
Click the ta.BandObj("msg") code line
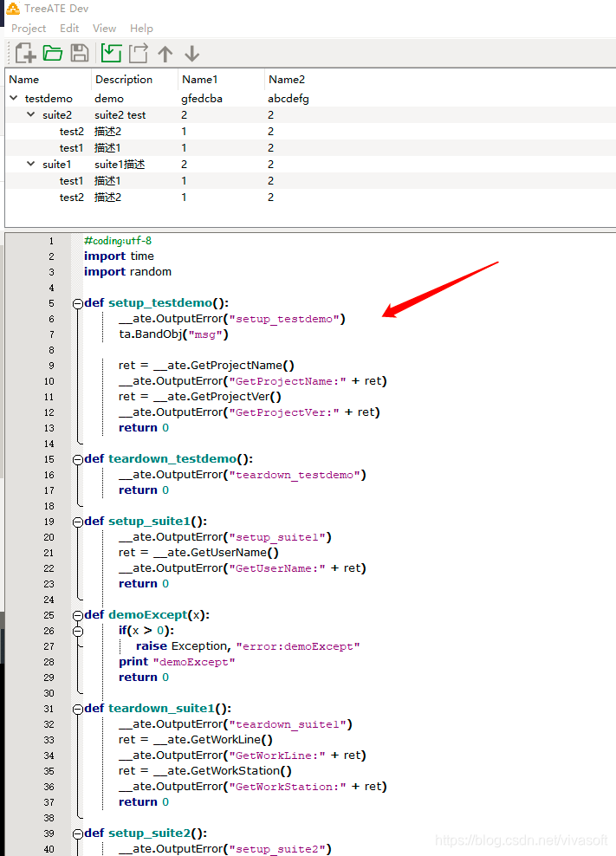[173, 334]
